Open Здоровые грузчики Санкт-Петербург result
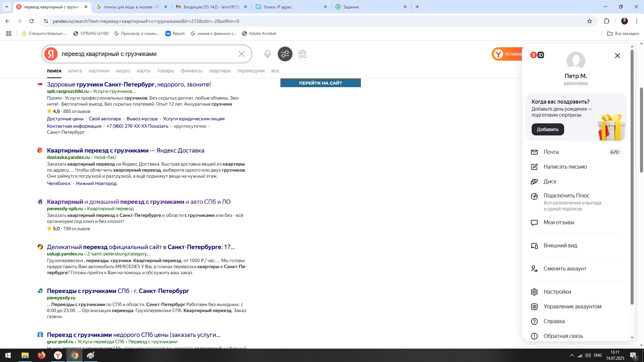This screenshot has width=644, height=362. [x=129, y=84]
